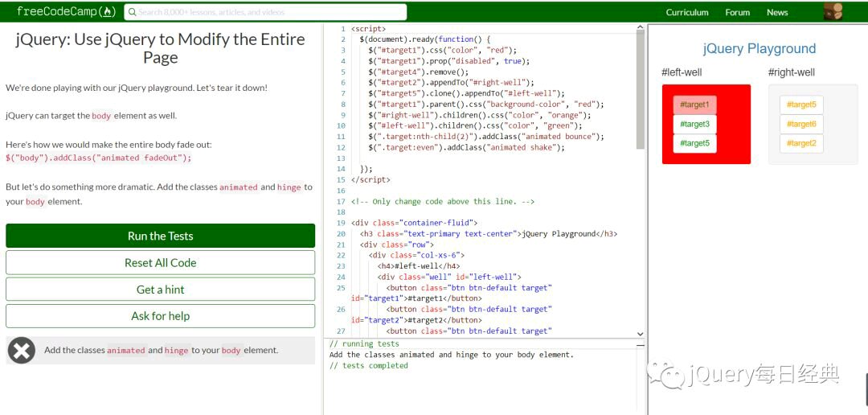Click the "// running tests" console line
This screenshot has width=868, height=415.
[x=364, y=344]
